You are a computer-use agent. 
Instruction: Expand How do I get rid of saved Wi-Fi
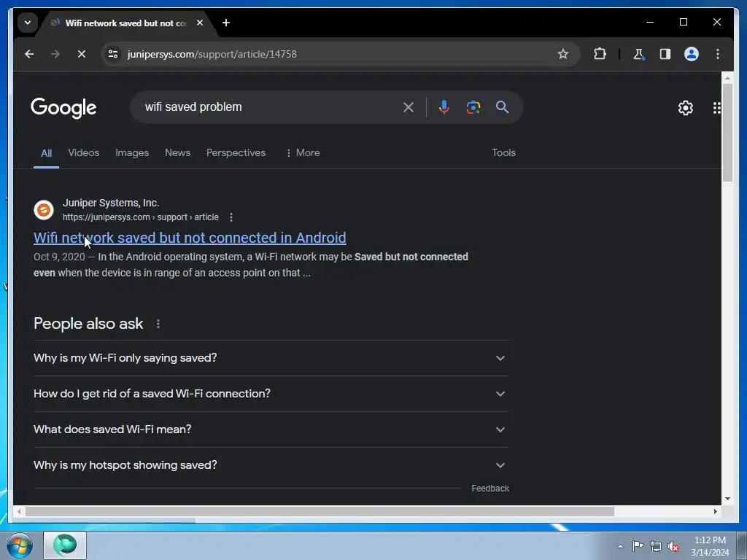click(271, 394)
